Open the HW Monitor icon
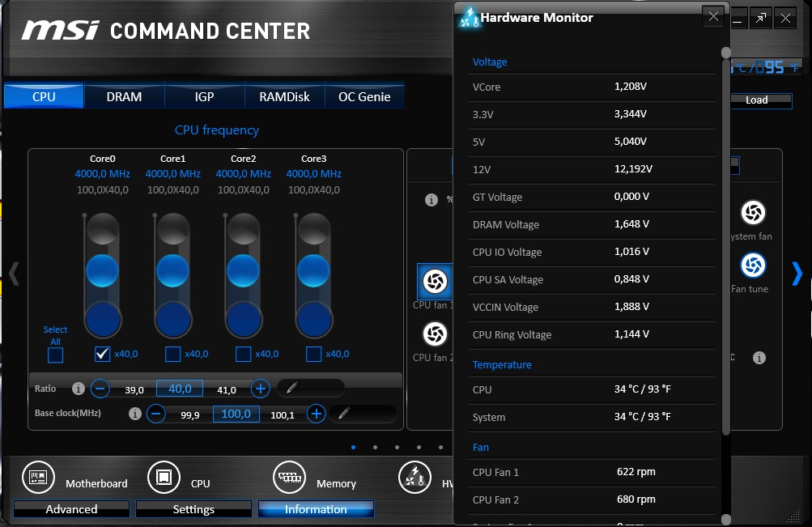The width and height of the screenshot is (812, 527). click(x=415, y=477)
